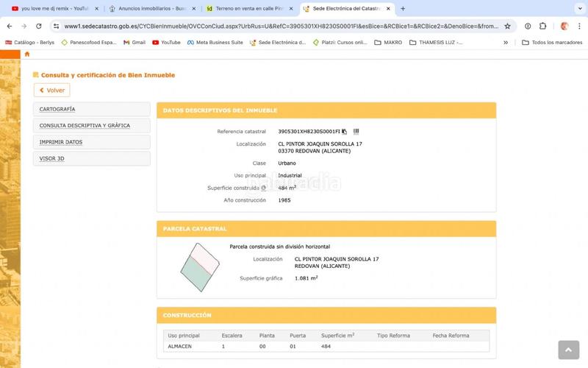
Task: Click the parcel map thumbnail
Action: tap(200, 266)
